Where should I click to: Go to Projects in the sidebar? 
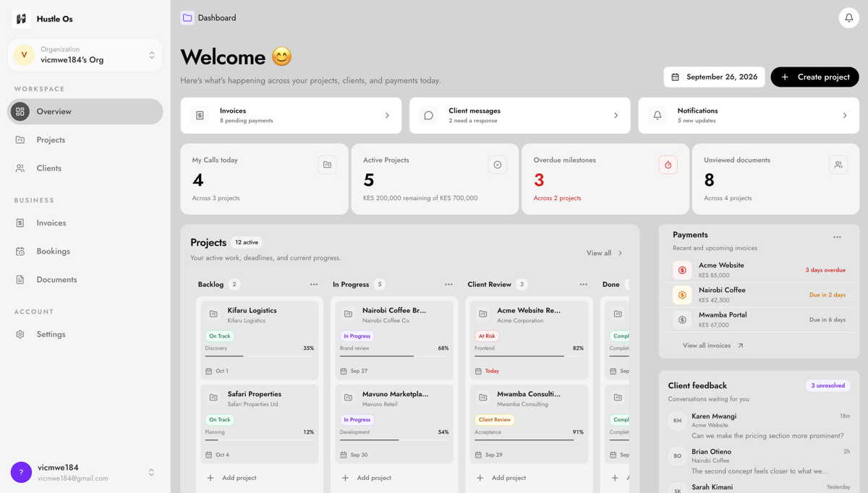pos(85,140)
